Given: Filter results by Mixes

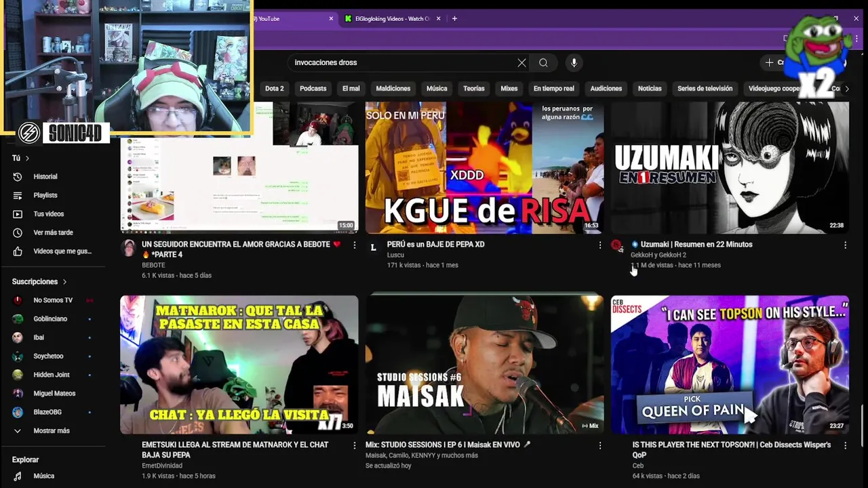Looking at the screenshot, I should point(509,88).
